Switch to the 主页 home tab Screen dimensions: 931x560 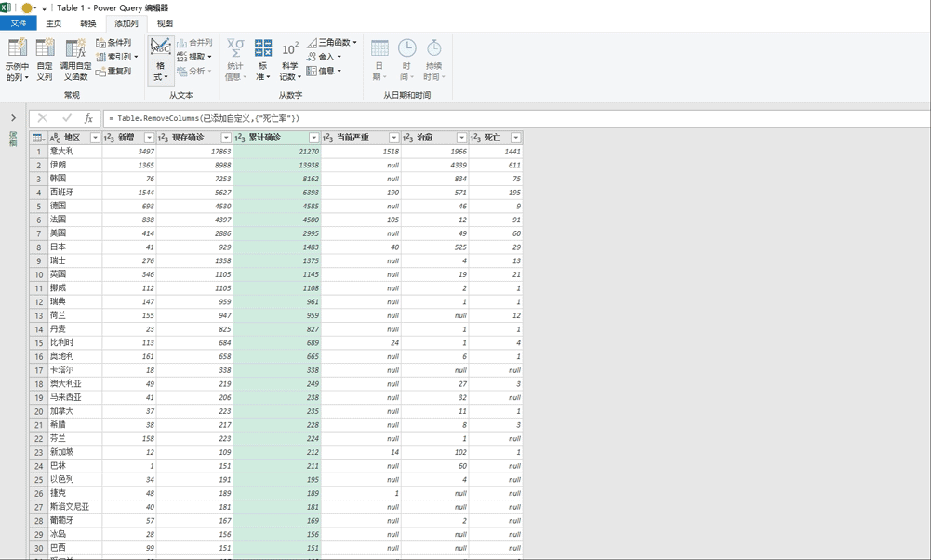tap(53, 23)
